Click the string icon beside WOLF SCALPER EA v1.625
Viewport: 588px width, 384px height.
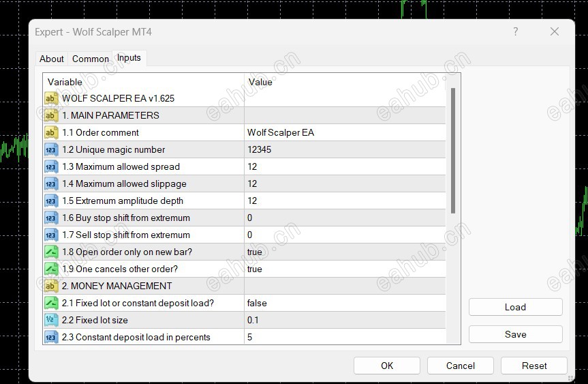[51, 98]
